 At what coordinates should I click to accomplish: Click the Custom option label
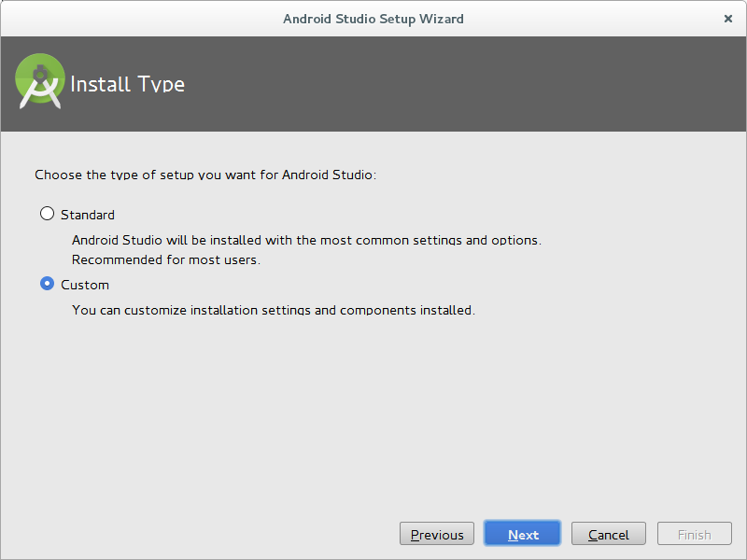[85, 285]
